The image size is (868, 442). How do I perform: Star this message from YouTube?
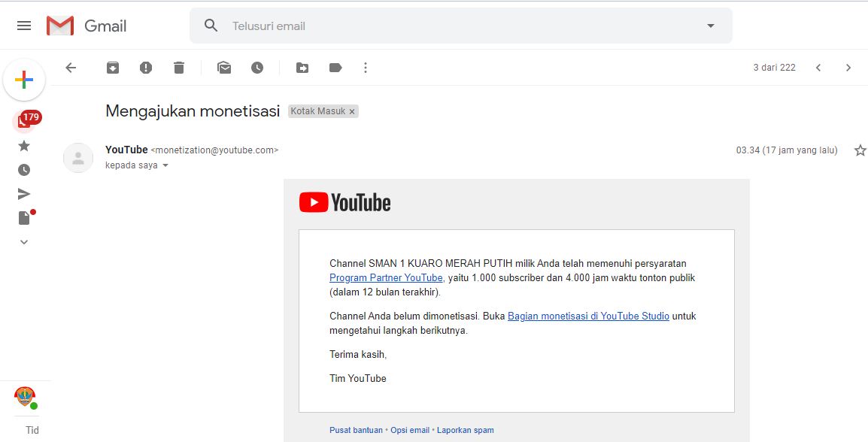860,150
